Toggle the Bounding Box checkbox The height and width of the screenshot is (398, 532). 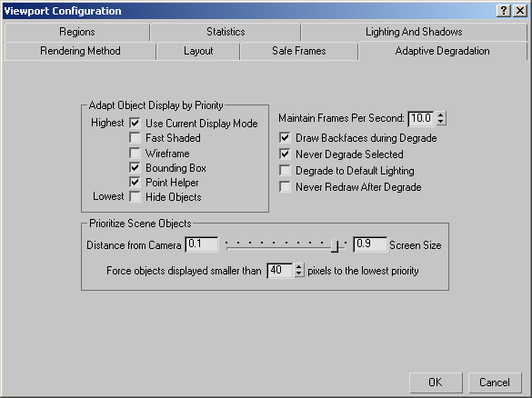click(x=135, y=167)
